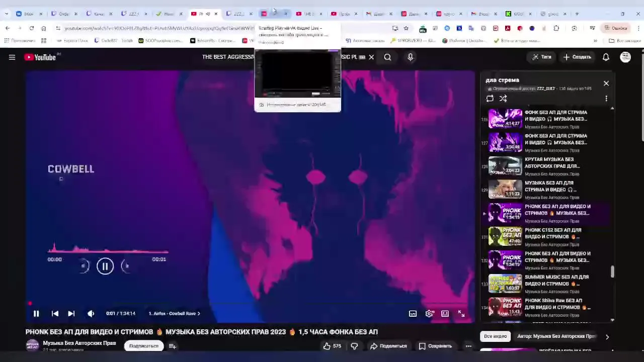Go to the YouTube home logo
The height and width of the screenshot is (362, 644).
40,57
